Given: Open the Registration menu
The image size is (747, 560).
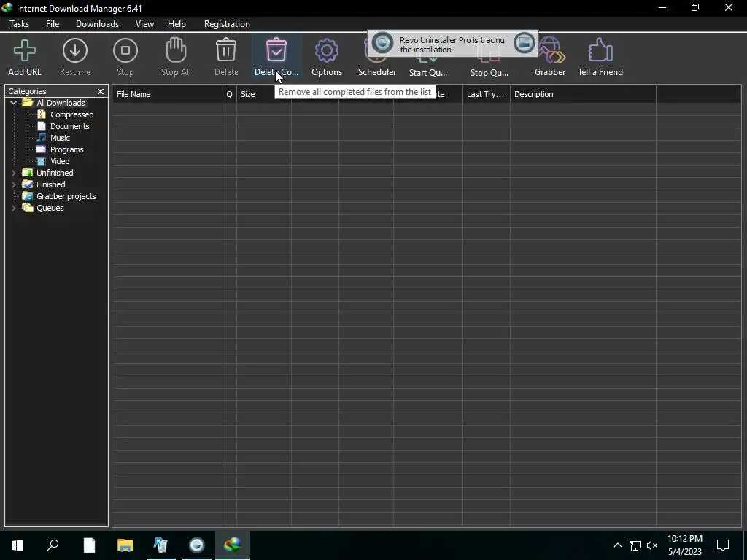Looking at the screenshot, I should pyautogui.click(x=227, y=24).
